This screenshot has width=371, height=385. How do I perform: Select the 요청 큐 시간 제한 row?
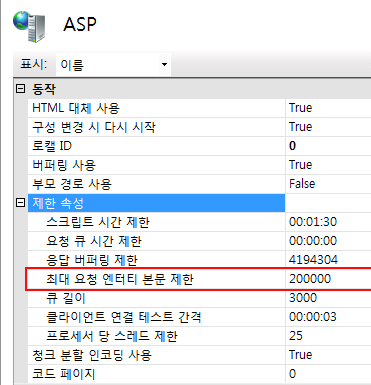coord(199,241)
